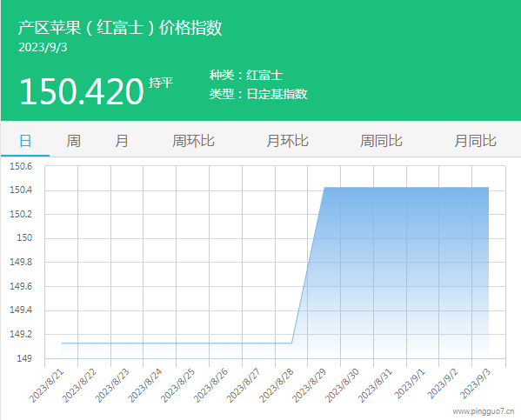Click the 持平 status label
This screenshot has width=521, height=420.
point(161,83)
